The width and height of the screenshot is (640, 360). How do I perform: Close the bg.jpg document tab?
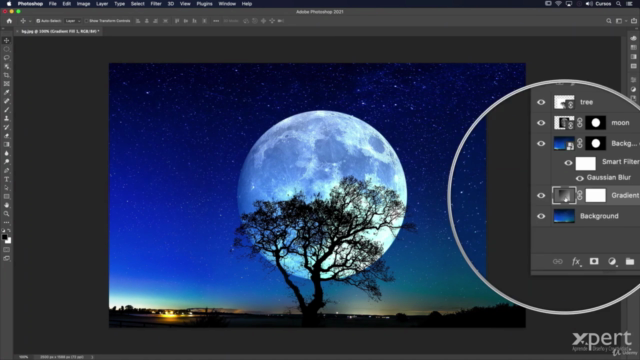18,31
